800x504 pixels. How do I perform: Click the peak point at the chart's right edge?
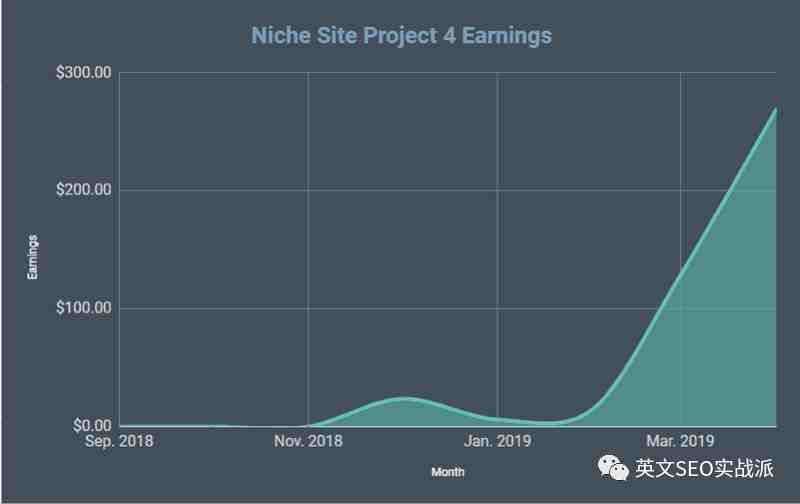click(776, 109)
